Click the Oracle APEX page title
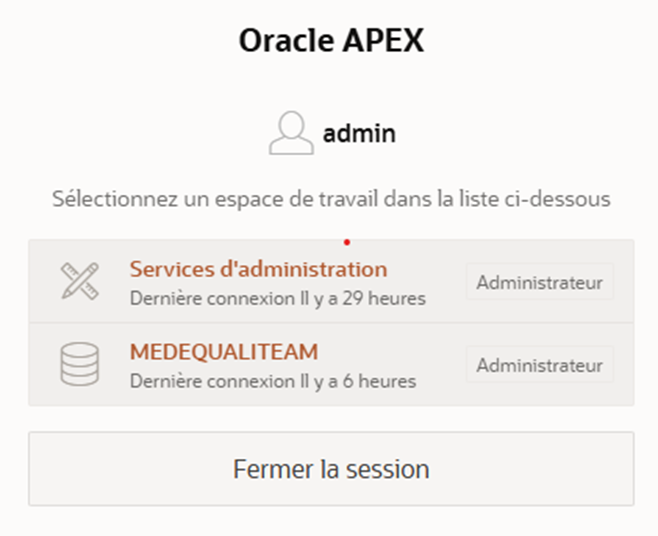Screen dimensions: 658x536 (331, 41)
